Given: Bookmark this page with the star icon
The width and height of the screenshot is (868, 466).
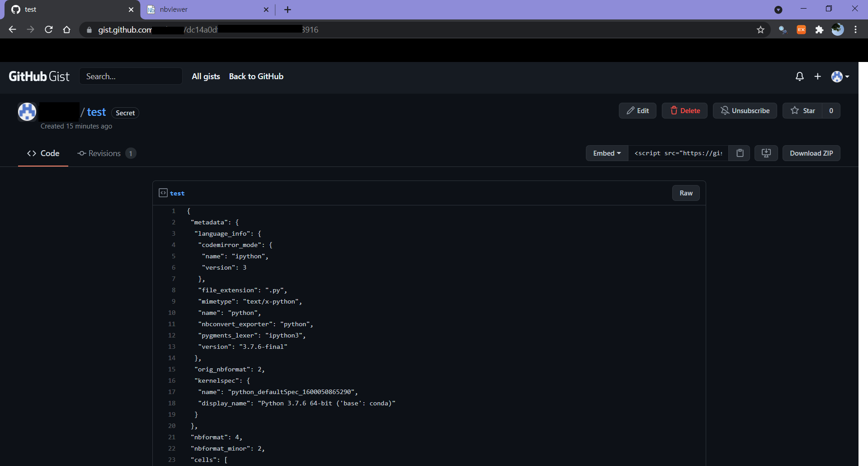Looking at the screenshot, I should click(x=760, y=29).
